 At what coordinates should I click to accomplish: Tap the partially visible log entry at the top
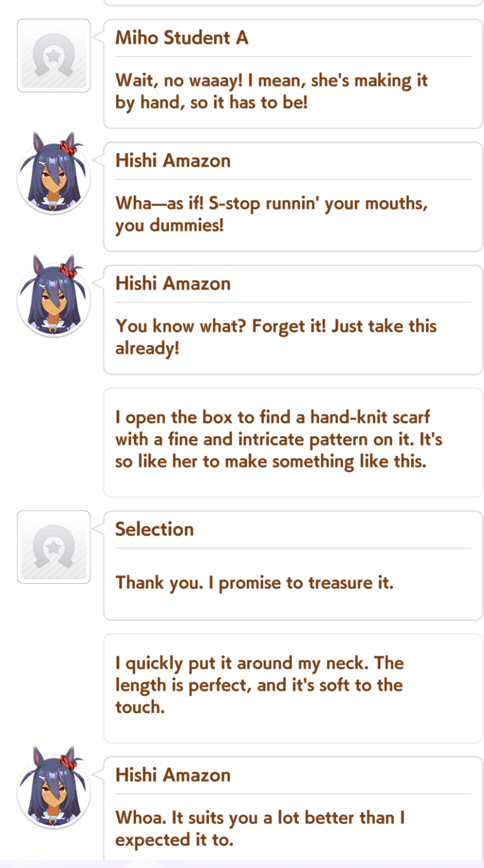coord(293,3)
